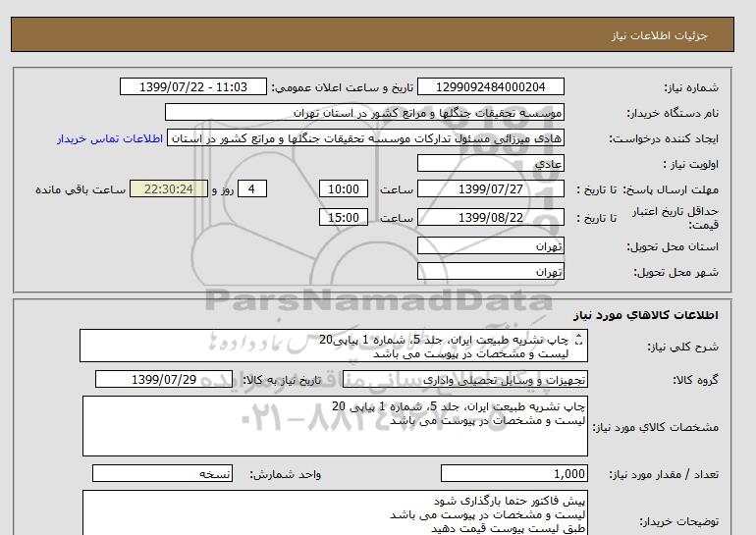
Task: Click the delivery province field تهران
Action: click(x=490, y=245)
